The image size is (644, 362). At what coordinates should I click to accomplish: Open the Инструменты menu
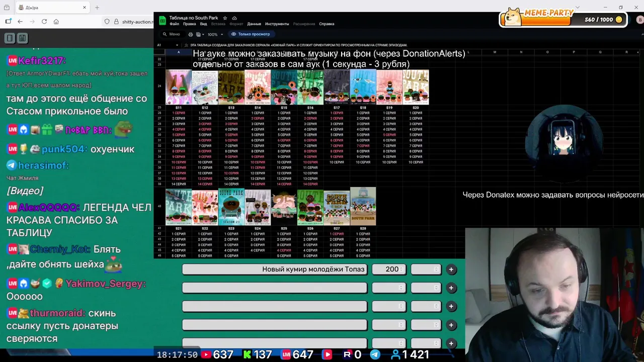(277, 24)
